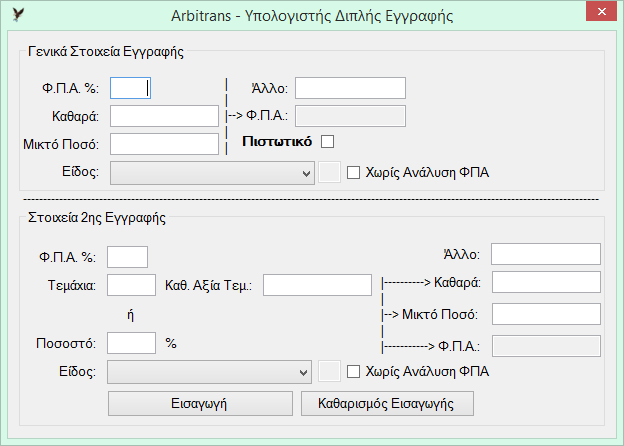The image size is (624, 446).
Task: Click the Στοιχεία 2ης Εγγραφής group title
Action: click(x=97, y=218)
